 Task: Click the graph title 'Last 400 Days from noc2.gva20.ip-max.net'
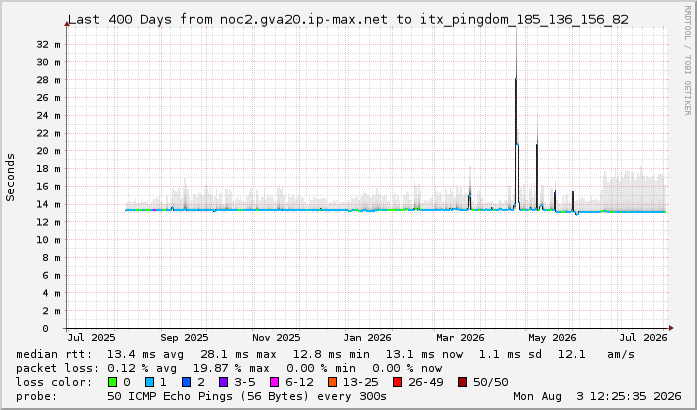[228, 20]
